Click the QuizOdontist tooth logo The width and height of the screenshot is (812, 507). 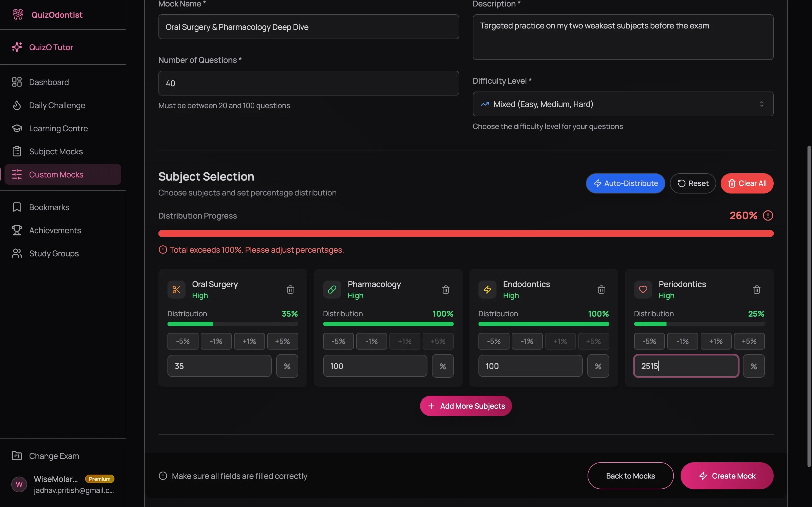click(18, 15)
